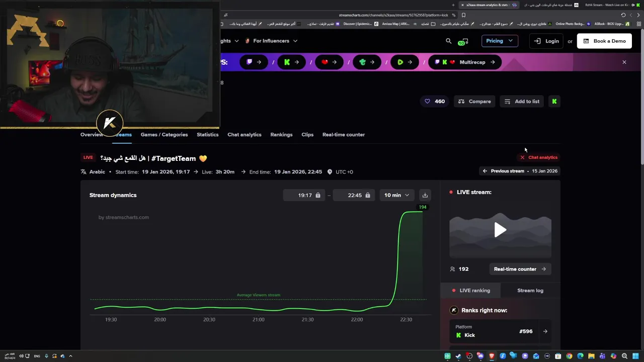Click bookmark icon in the browser address bar
644x362 pixels.
pyautogui.click(x=463, y=15)
